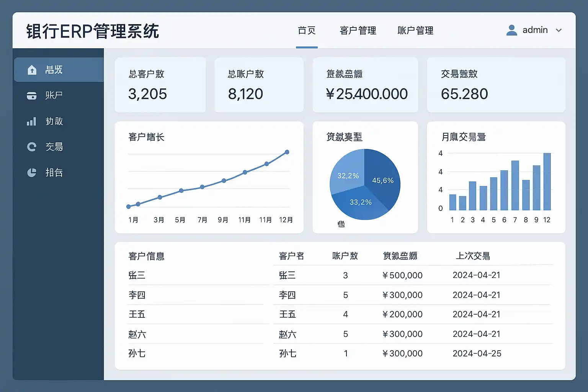Open the 8,120 total accounts card
This screenshot has width=588, height=392.
pyautogui.click(x=259, y=85)
